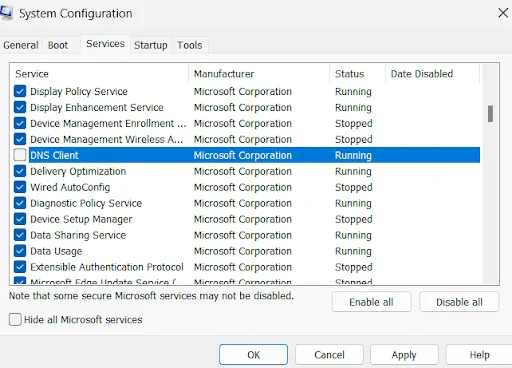Screen dimensions: 512x368
Task: Uncheck Extensible Authentication Protocol checkbox
Action: 20,267
